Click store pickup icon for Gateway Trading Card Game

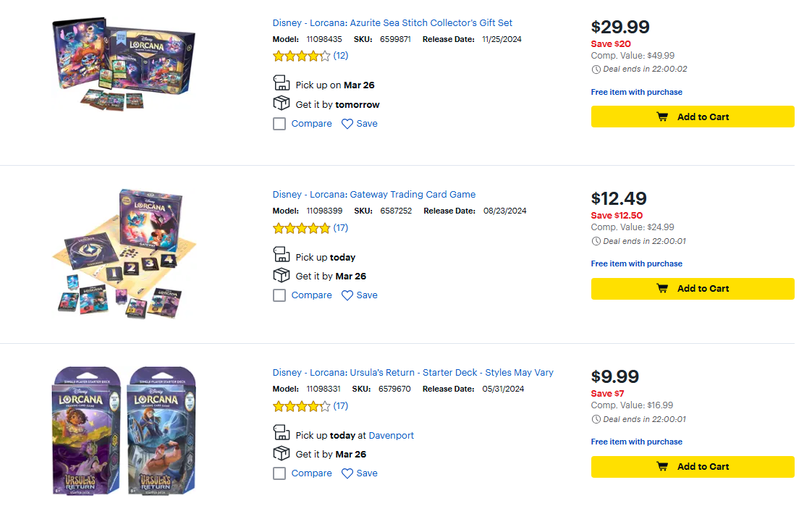click(x=281, y=256)
